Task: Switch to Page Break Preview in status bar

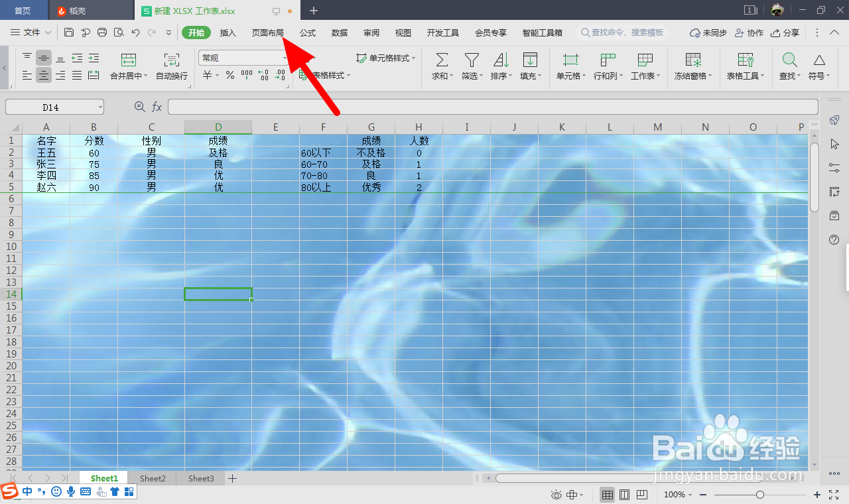Action: [641, 495]
